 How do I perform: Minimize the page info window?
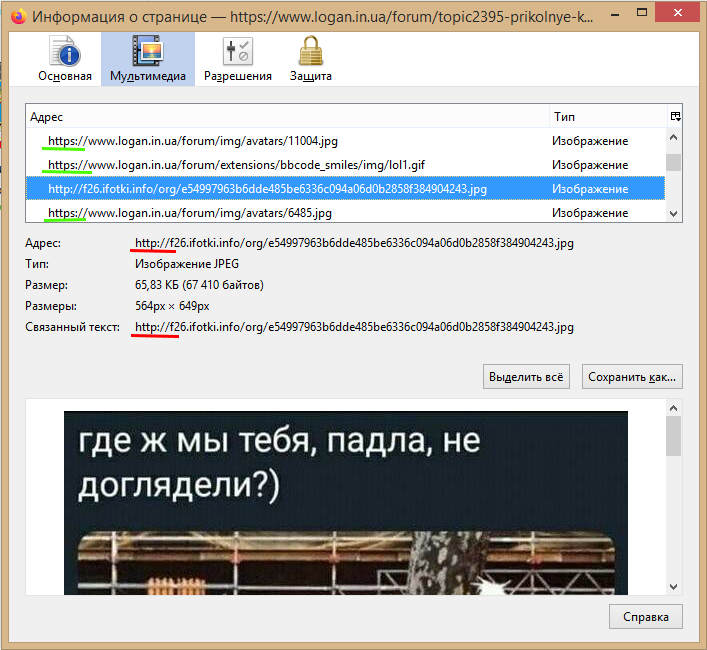pos(615,15)
